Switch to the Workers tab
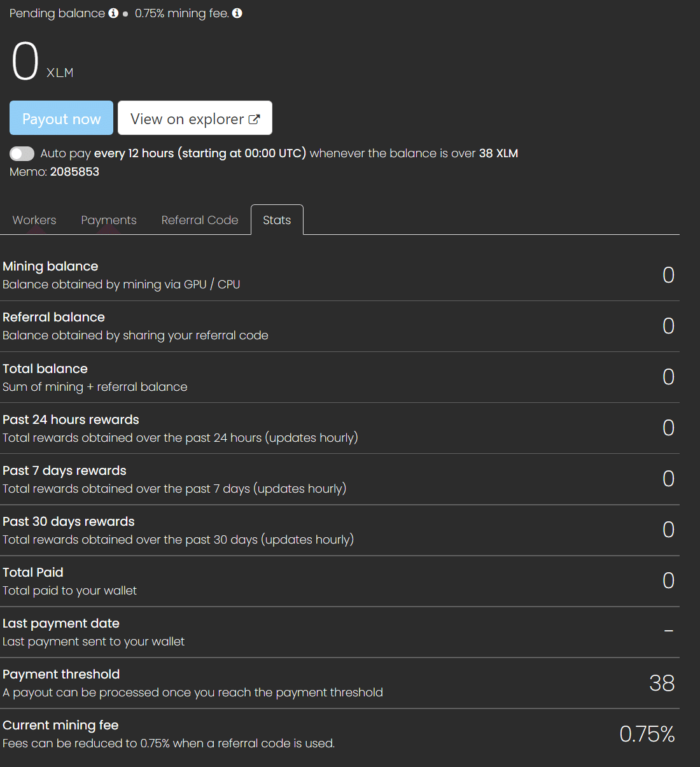Screen dimensions: 700x767 (34, 220)
